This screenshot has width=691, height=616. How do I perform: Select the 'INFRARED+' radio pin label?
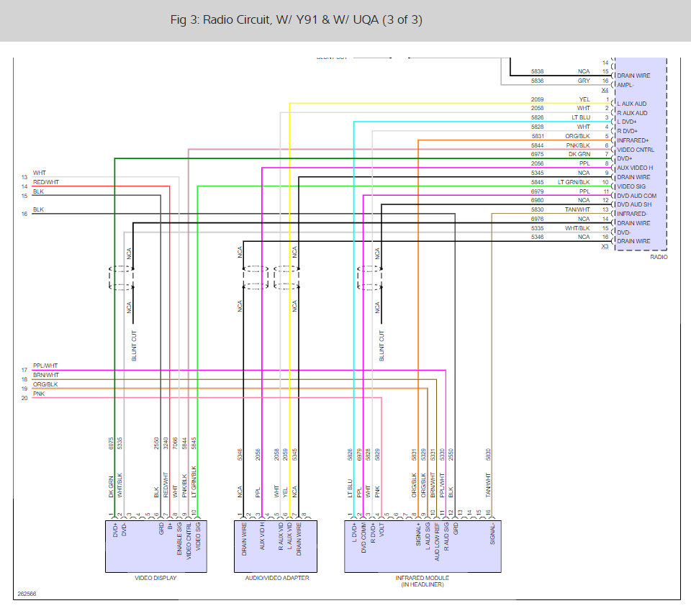pos(633,140)
